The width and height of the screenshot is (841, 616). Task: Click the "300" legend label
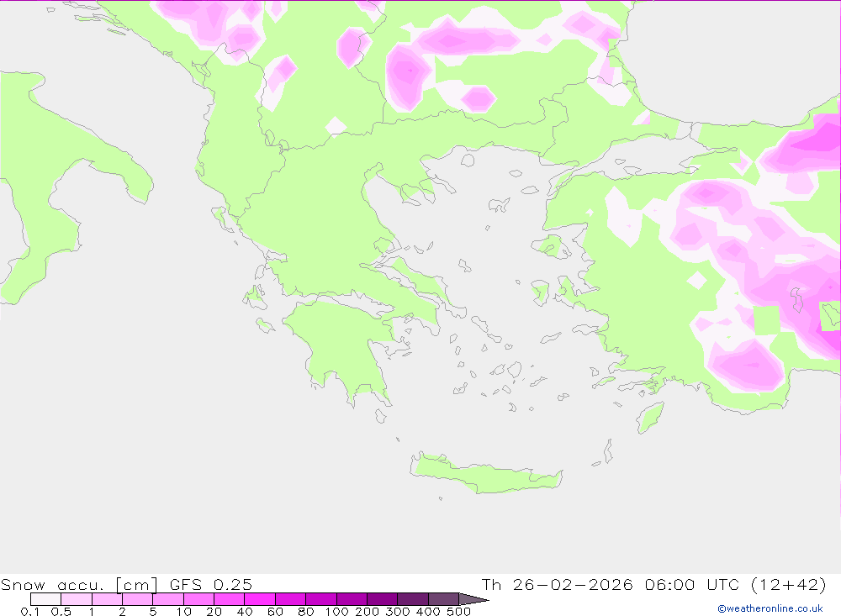[x=398, y=611]
